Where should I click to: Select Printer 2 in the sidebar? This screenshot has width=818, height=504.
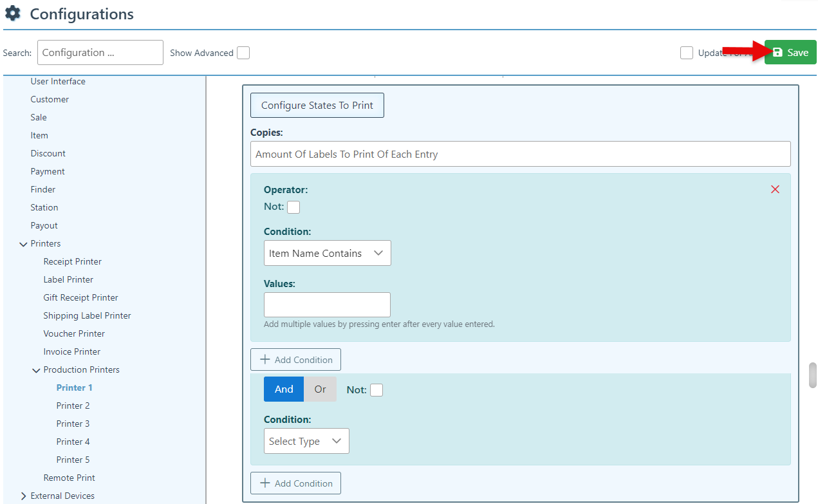coord(73,406)
